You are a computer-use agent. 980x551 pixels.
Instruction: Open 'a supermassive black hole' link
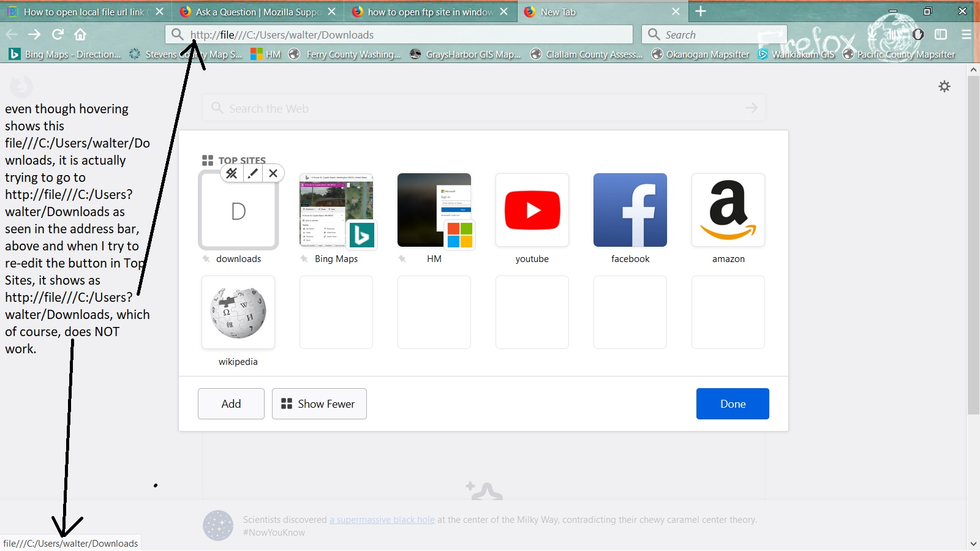click(x=382, y=520)
